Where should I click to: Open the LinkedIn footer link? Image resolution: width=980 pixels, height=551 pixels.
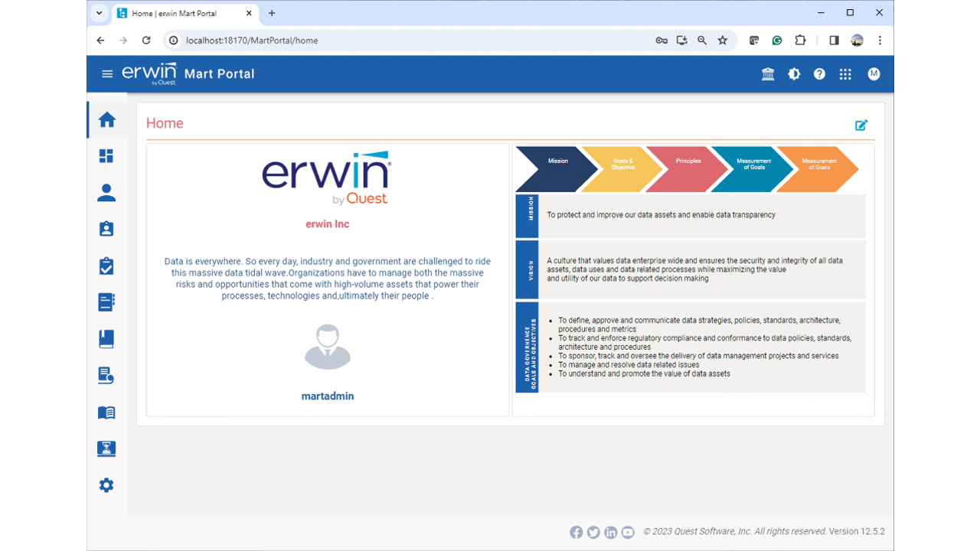[x=611, y=533]
